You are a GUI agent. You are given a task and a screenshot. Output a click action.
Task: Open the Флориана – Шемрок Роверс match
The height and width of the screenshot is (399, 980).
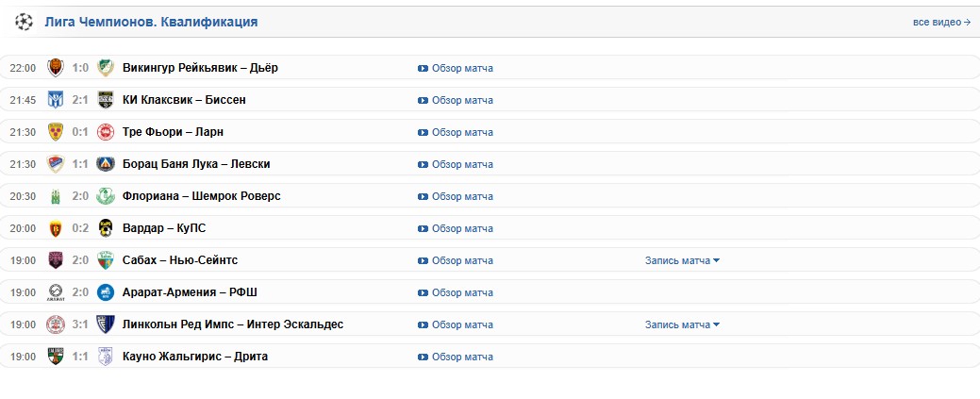click(201, 196)
